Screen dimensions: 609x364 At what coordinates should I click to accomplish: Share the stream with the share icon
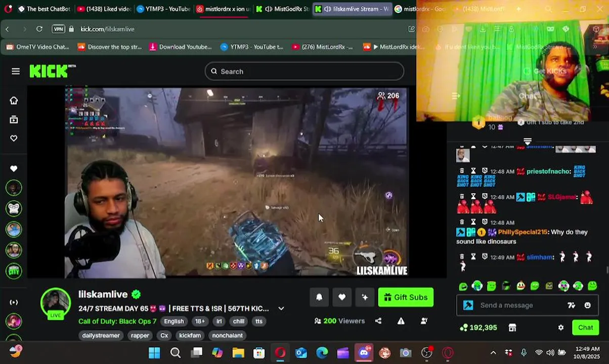click(378, 321)
